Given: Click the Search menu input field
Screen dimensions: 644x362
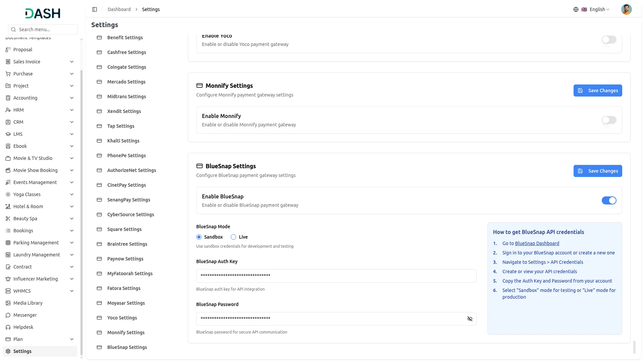Looking at the screenshot, I should click(x=43, y=29).
